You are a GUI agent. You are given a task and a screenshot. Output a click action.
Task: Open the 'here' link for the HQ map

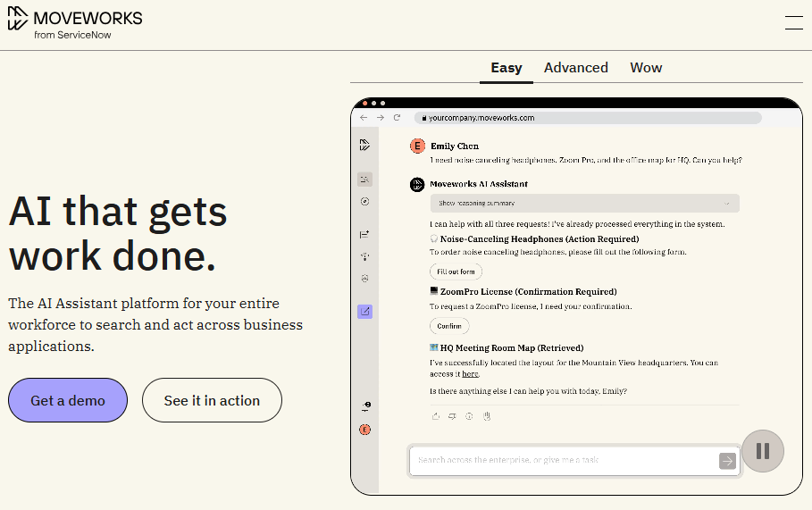point(470,374)
